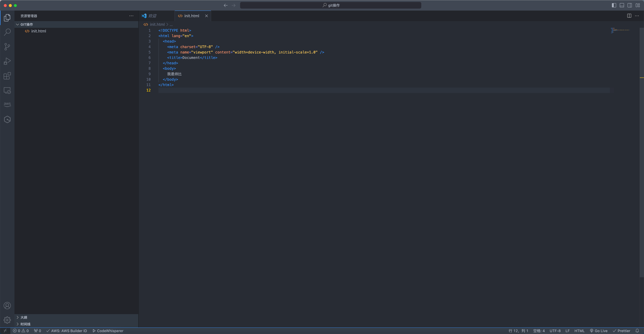Expand the 时间线 timeline section
Viewport: 644px width, 334px height.
coord(76,324)
